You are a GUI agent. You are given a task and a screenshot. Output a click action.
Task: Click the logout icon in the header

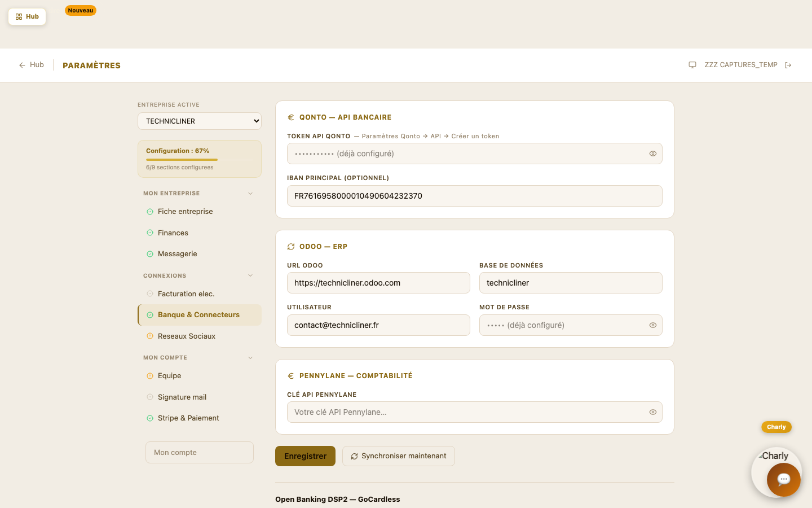point(788,65)
